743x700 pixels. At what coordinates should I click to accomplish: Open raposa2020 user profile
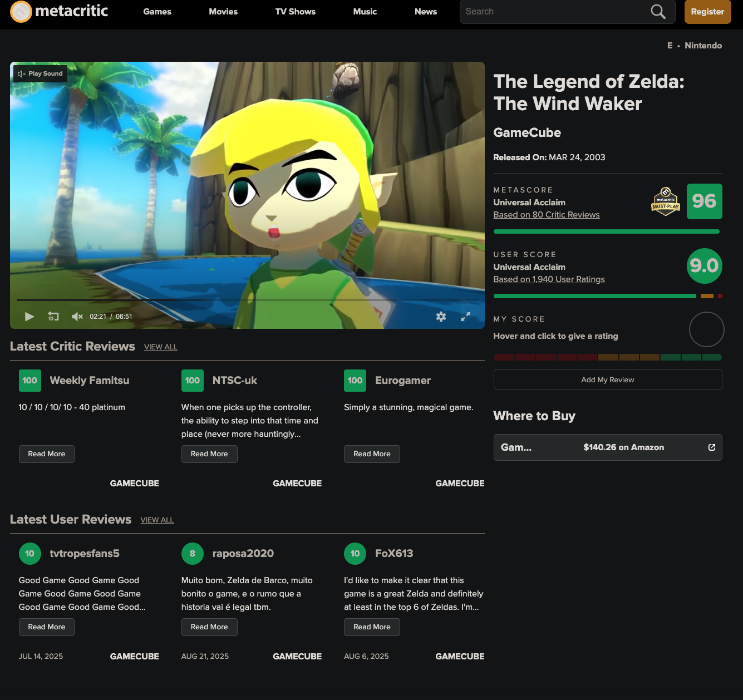tap(243, 554)
